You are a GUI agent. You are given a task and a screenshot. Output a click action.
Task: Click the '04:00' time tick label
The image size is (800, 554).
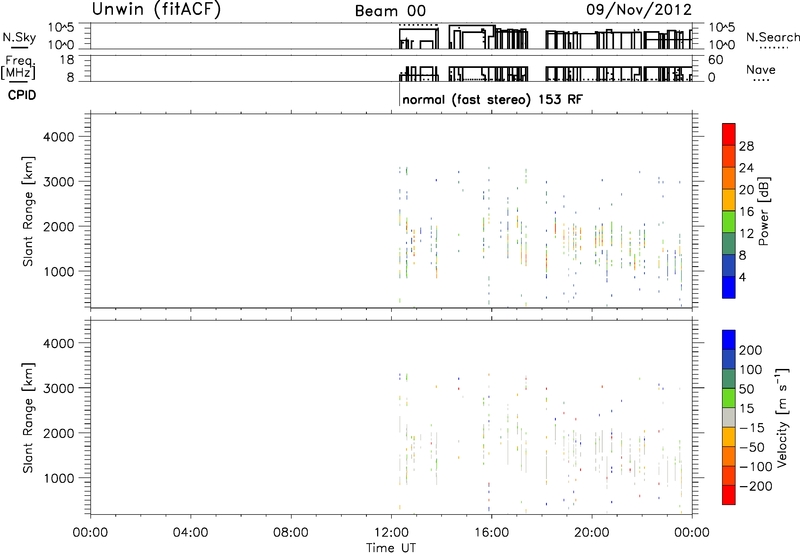tap(190, 533)
